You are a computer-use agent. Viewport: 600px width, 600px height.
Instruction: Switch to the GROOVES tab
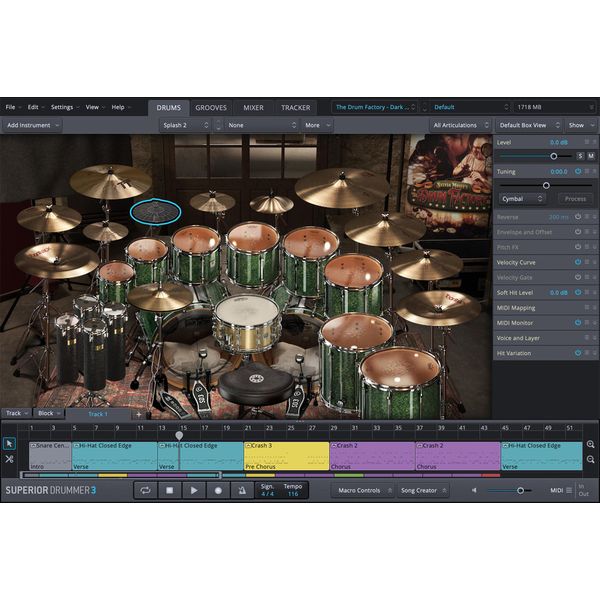click(x=211, y=108)
